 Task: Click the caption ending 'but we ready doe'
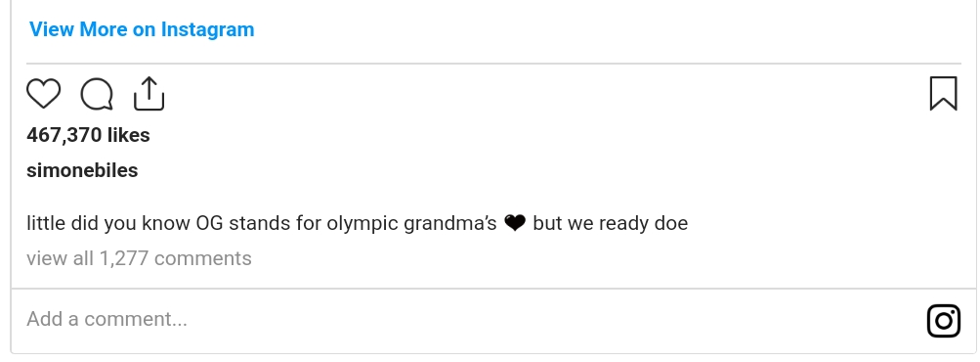point(610,224)
